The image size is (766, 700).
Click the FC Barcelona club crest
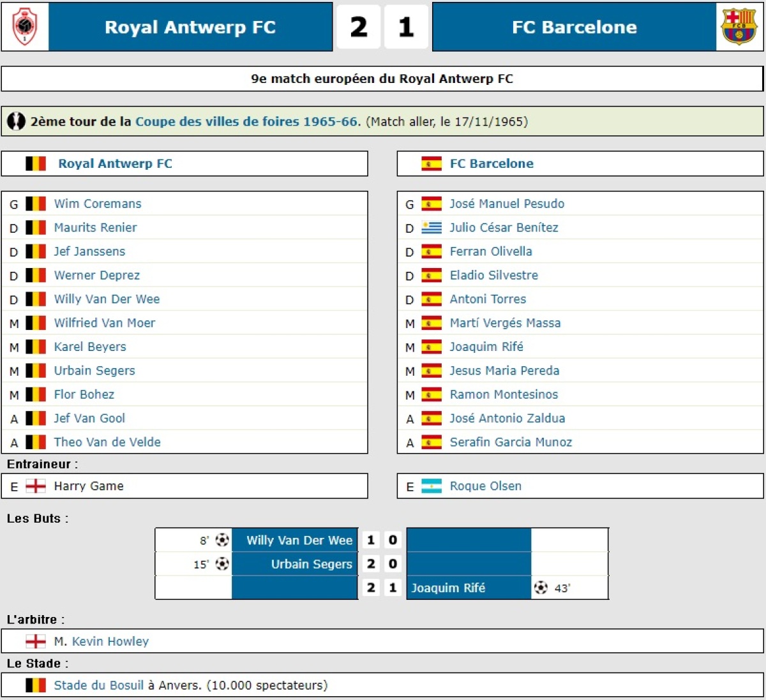[x=739, y=27]
